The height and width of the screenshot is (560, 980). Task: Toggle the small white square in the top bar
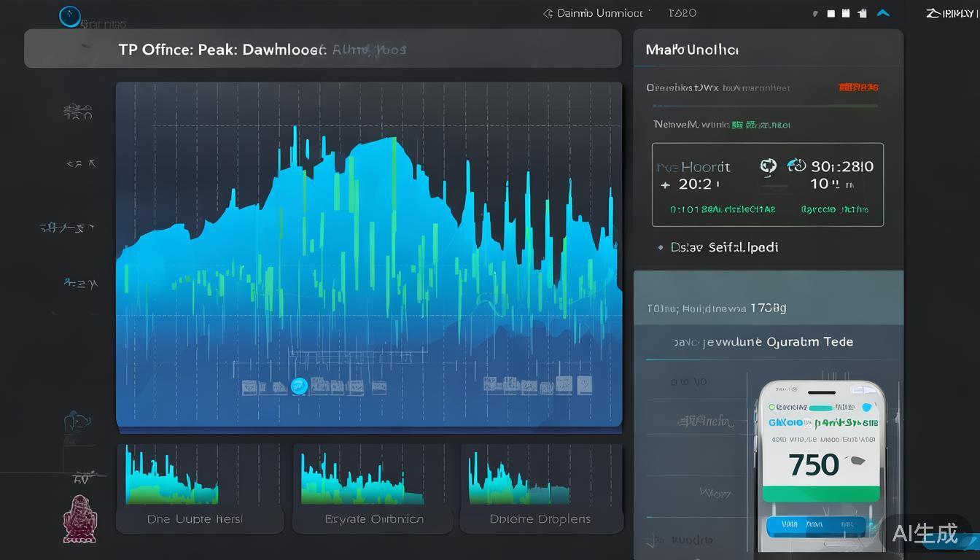point(831,13)
